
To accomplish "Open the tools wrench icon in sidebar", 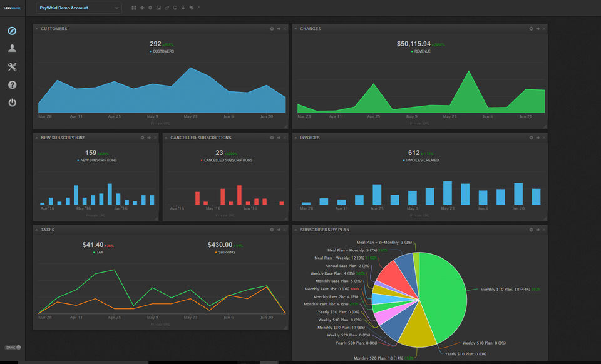I will click(x=13, y=66).
